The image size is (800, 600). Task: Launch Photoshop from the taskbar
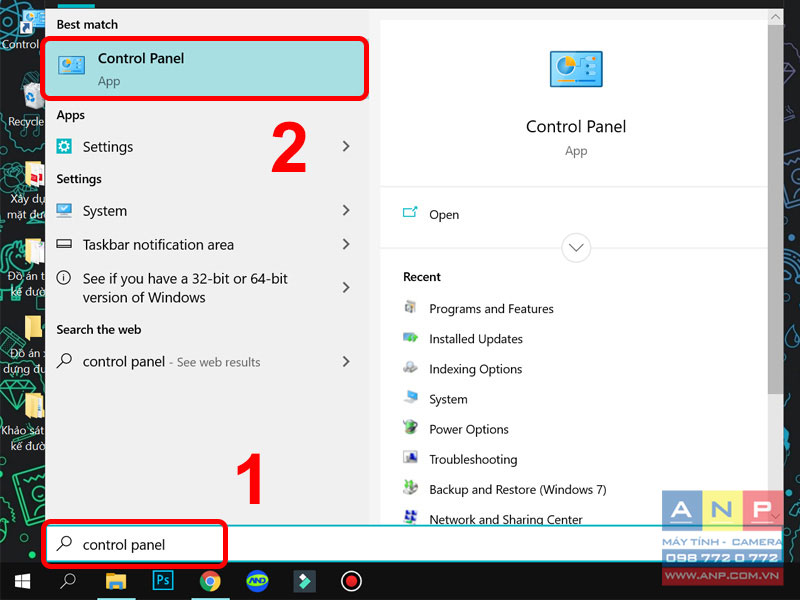[163, 581]
